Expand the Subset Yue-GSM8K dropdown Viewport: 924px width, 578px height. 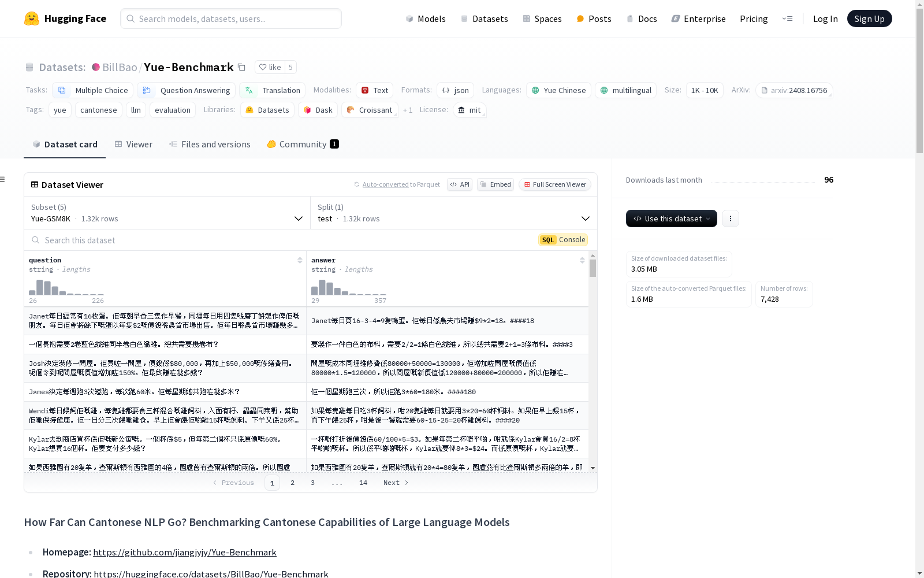pyautogui.click(x=167, y=213)
